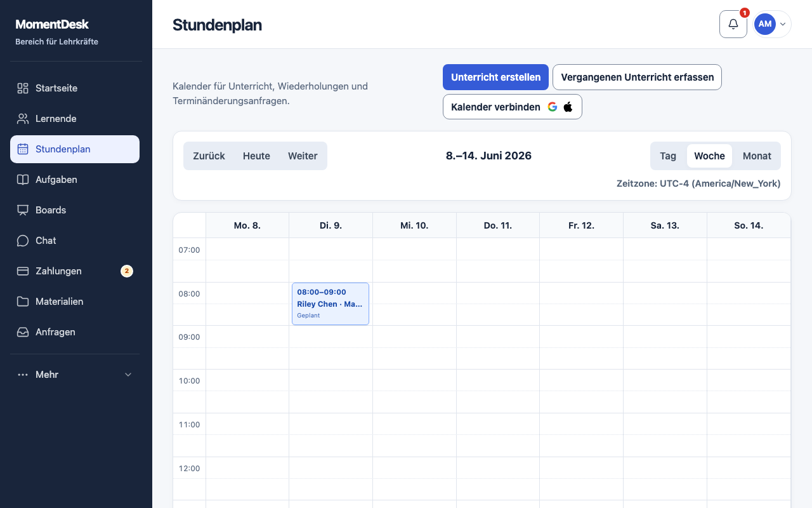Screen dimensions: 812x508
Task: Click the Anfragen inbox icon
Action: pos(23,332)
